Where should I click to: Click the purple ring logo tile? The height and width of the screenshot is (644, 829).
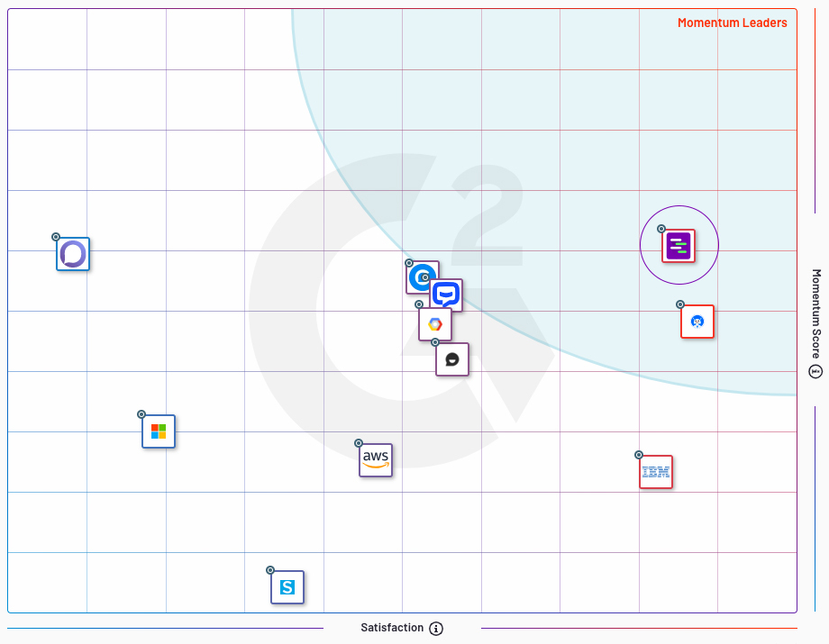tap(73, 254)
